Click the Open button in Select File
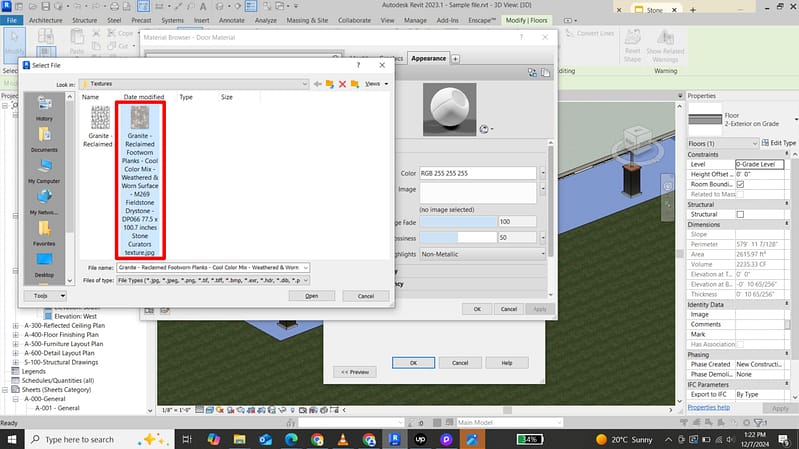Viewport: 799px width, 449px height. pyautogui.click(x=311, y=296)
